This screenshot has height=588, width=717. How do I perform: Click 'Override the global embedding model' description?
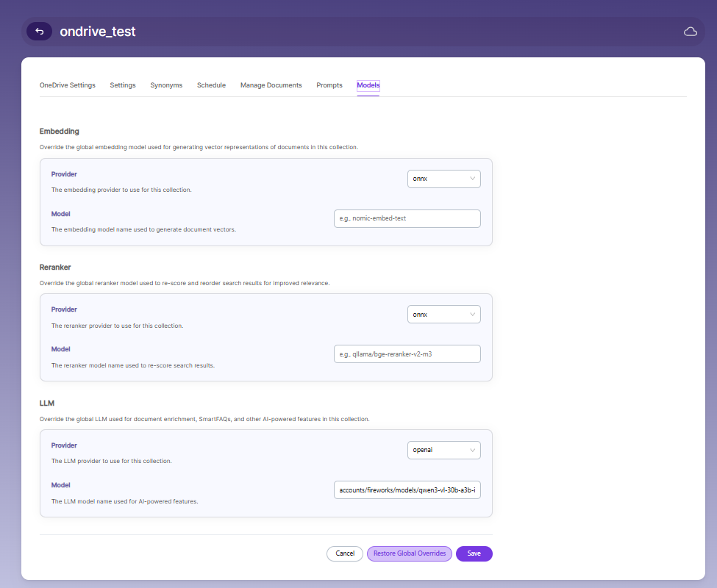point(199,147)
